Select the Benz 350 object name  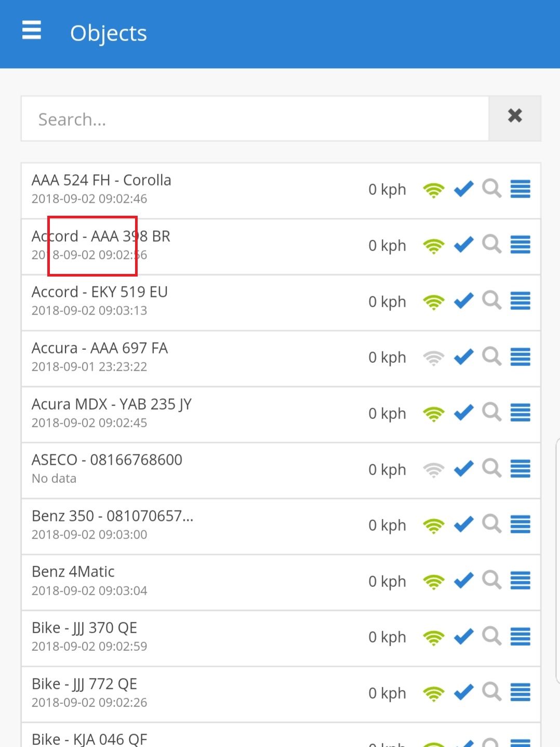[112, 516]
